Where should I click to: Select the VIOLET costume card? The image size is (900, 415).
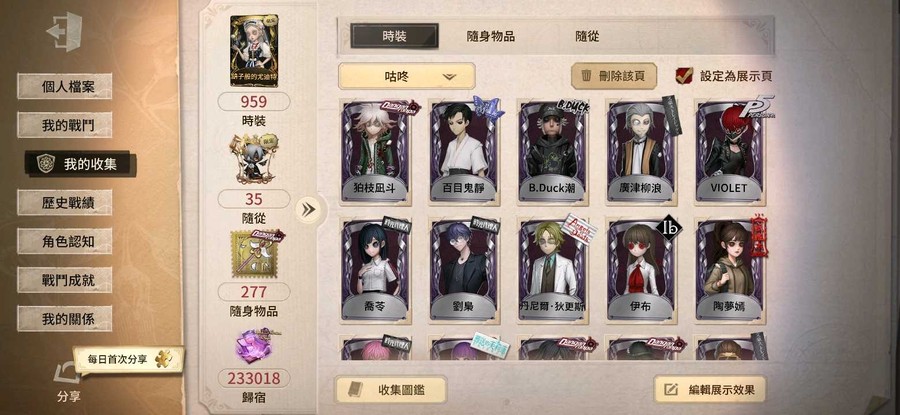click(729, 152)
